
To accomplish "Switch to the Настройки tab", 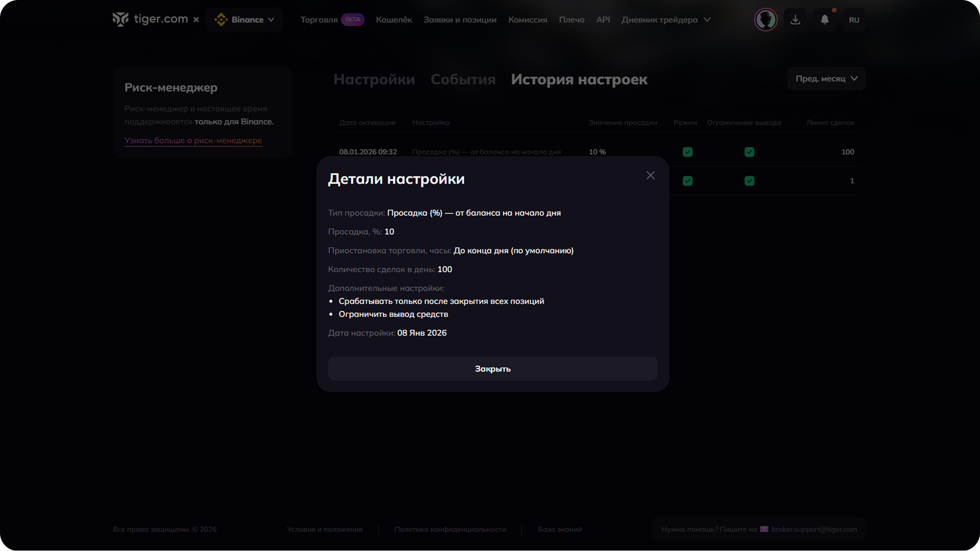I will pos(374,79).
